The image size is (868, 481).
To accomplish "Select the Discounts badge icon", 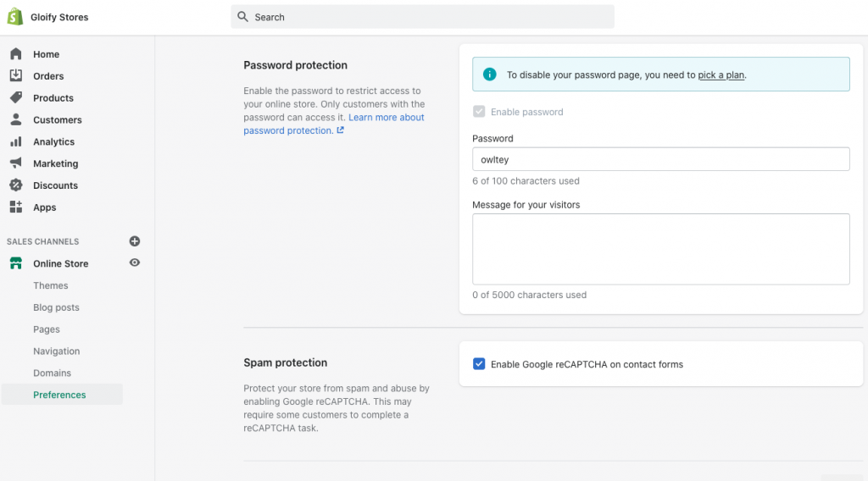I will point(16,185).
